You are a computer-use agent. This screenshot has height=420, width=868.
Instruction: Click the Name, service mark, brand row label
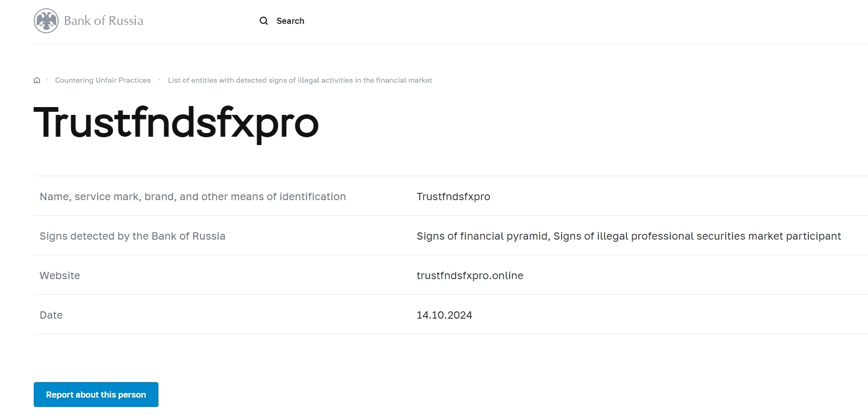193,196
